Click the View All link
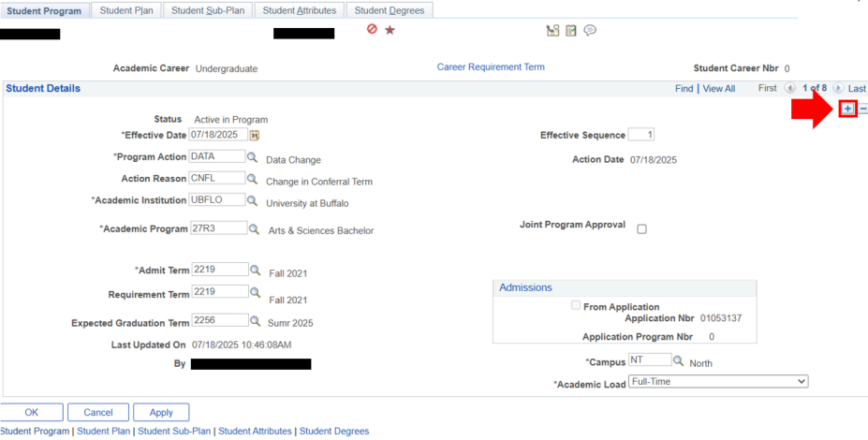 [x=718, y=89]
